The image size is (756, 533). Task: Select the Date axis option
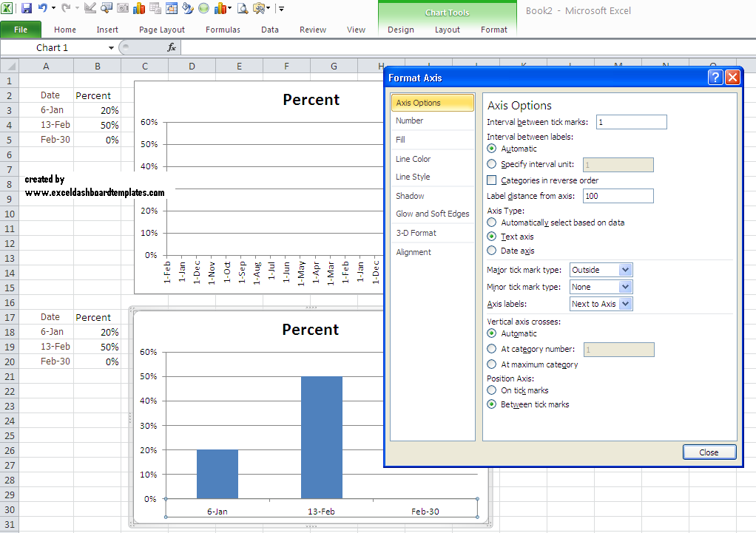[x=491, y=250]
